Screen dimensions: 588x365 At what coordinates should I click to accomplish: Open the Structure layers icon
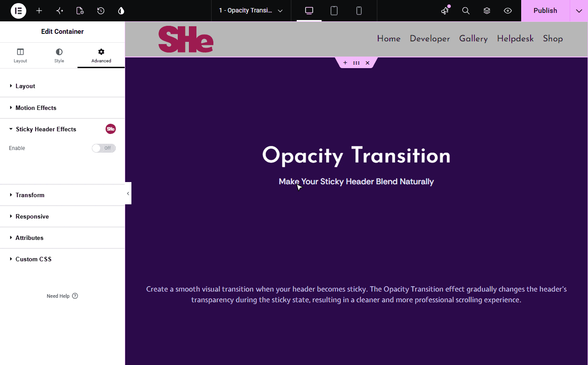(x=487, y=11)
